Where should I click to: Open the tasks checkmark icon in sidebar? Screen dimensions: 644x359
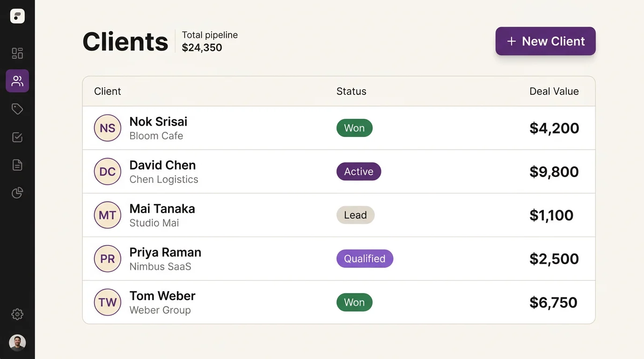click(x=17, y=137)
